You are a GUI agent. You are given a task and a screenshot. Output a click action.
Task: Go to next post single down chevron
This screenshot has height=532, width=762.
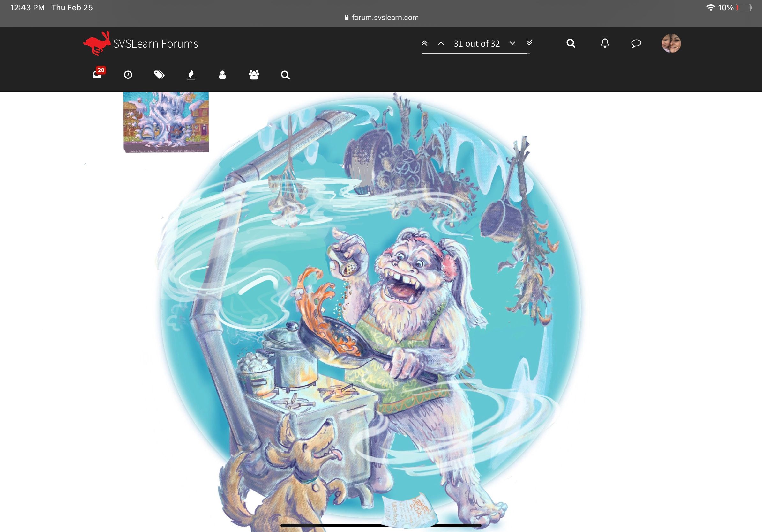512,43
